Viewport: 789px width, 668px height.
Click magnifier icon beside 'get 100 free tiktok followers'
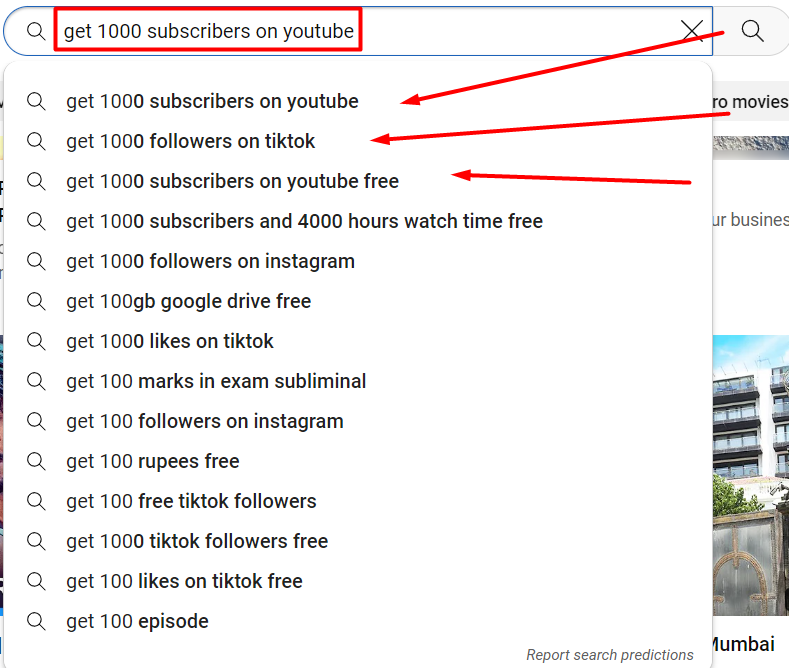pyautogui.click(x=36, y=501)
